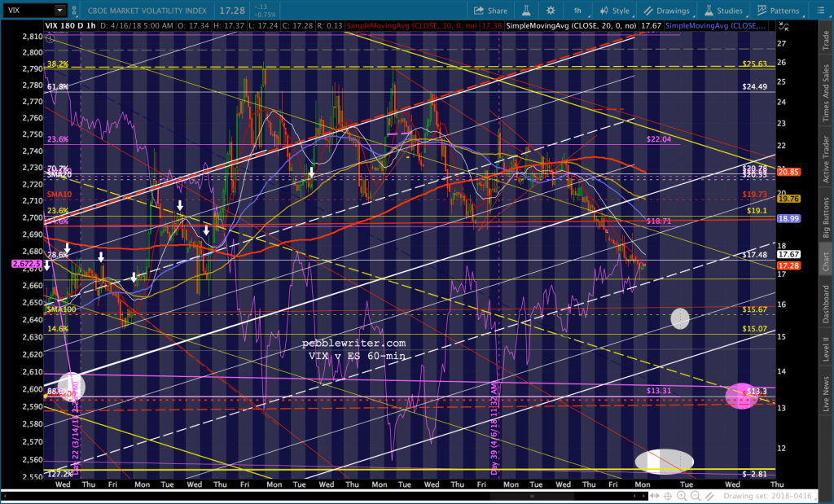Click the $13.31 level label
The width and height of the screenshot is (834, 504).
pyautogui.click(x=659, y=391)
